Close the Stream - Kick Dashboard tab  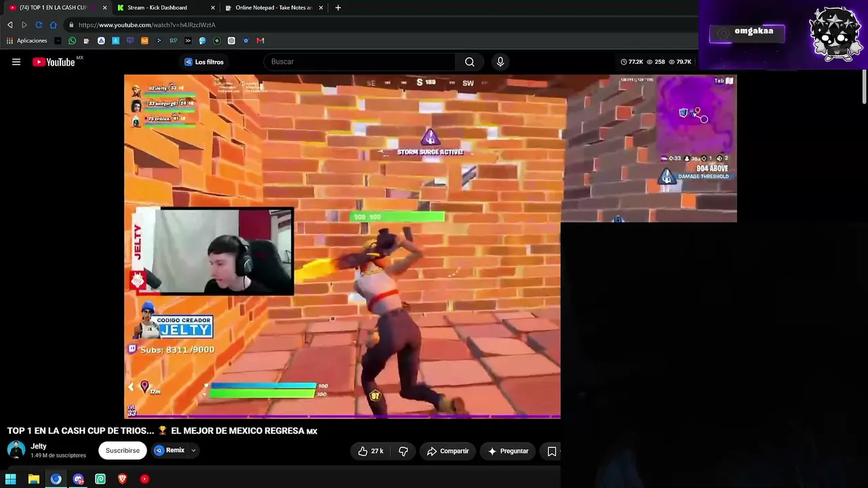click(x=213, y=7)
